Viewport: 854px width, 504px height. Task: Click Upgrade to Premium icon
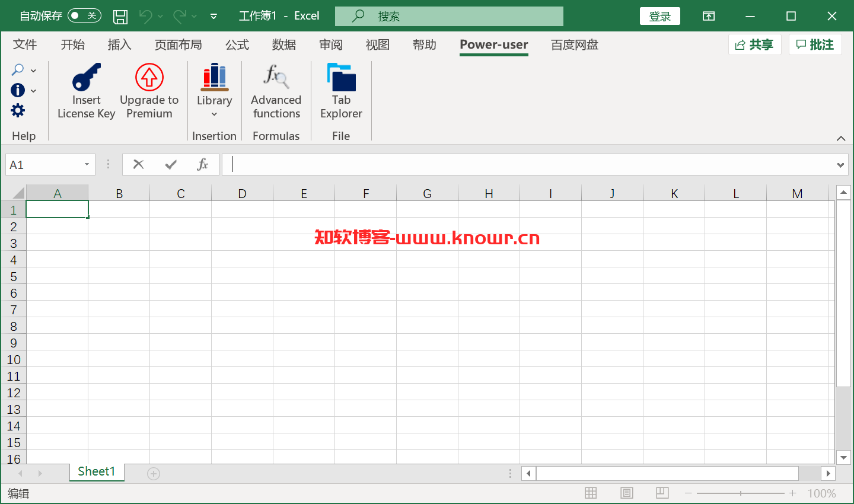point(149,77)
